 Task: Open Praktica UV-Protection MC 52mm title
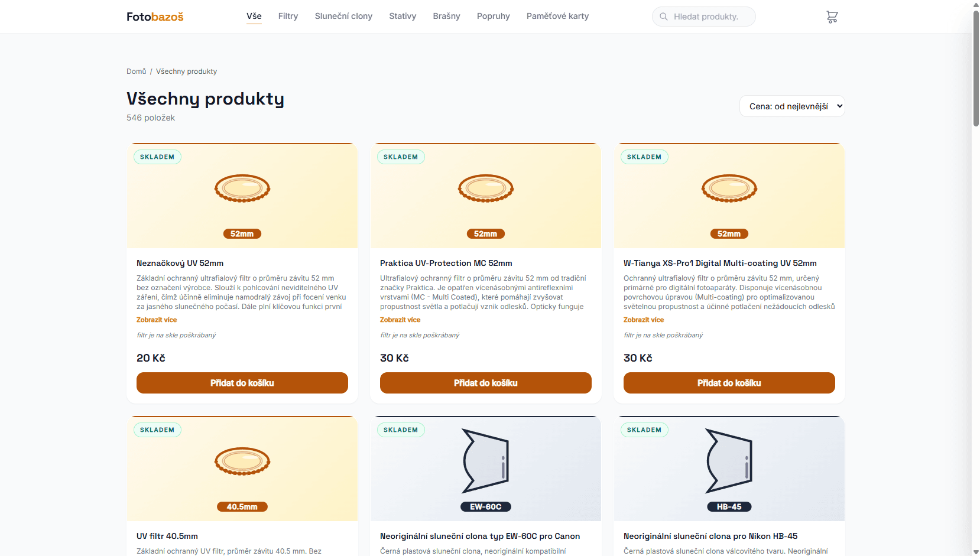[x=446, y=264]
